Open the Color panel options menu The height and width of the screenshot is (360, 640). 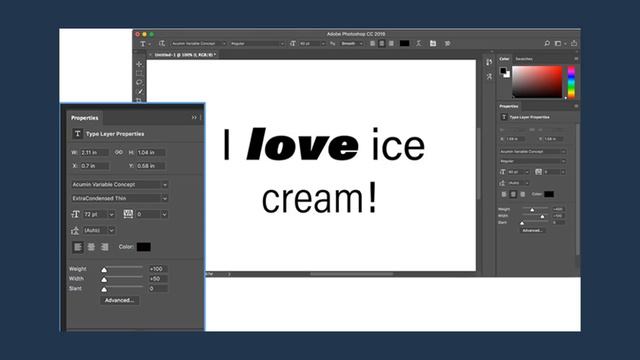[x=576, y=59]
